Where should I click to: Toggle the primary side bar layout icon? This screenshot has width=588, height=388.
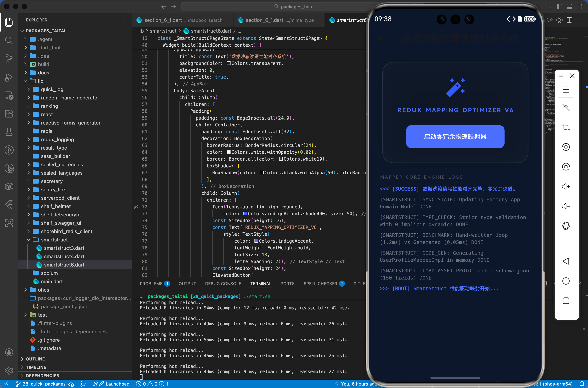[559, 7]
